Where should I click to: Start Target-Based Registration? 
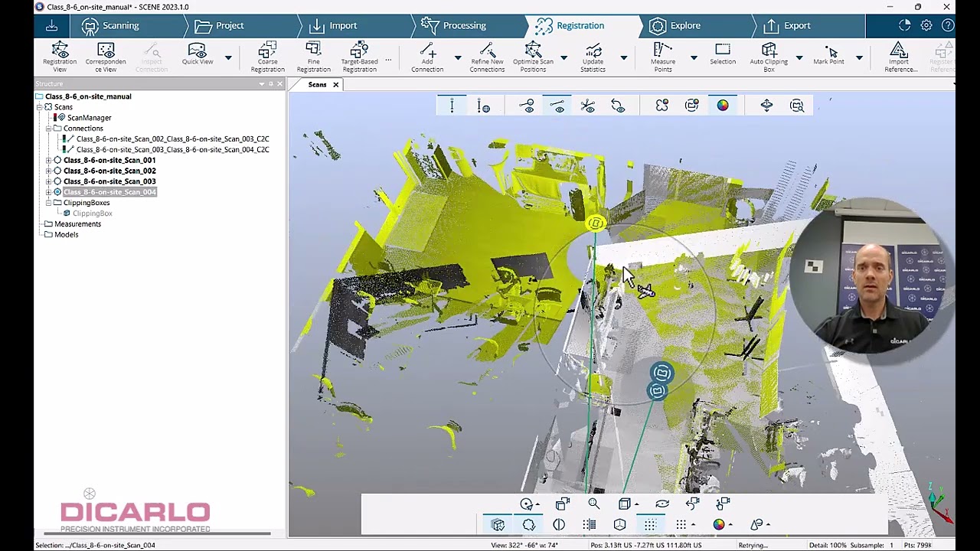point(359,57)
